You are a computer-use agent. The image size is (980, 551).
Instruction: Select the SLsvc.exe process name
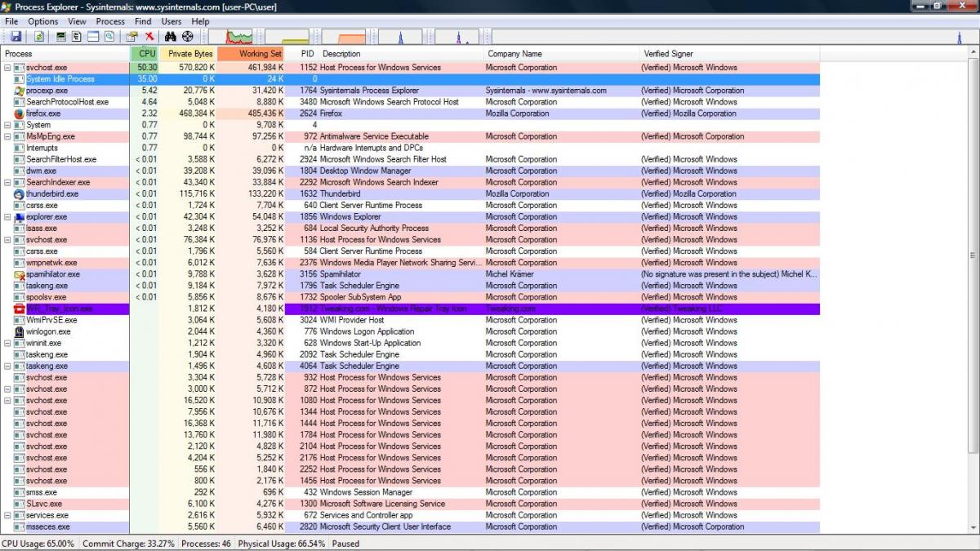point(44,504)
